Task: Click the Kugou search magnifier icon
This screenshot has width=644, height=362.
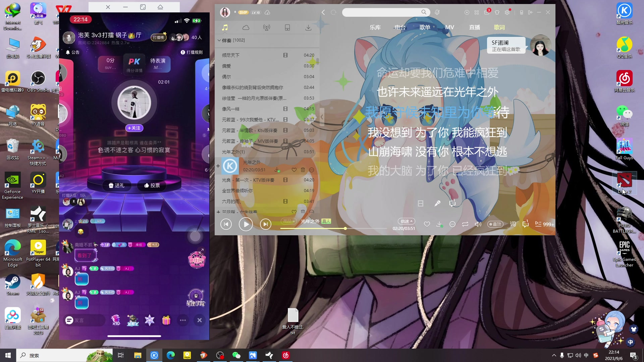Action: (x=424, y=12)
